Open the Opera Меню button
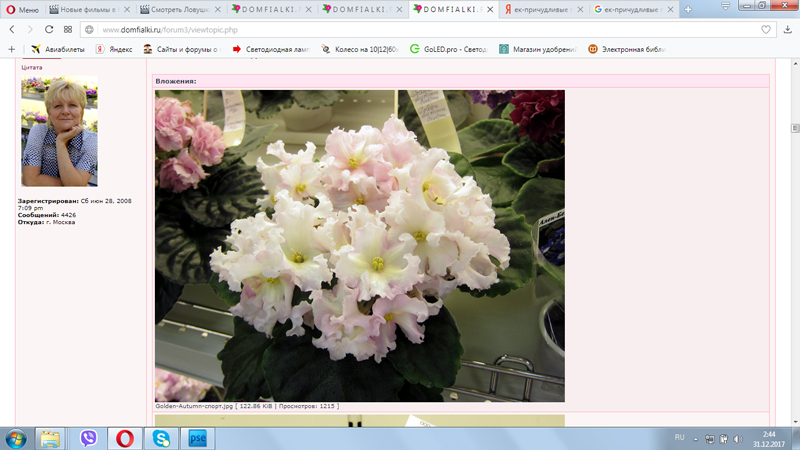 [x=22, y=10]
